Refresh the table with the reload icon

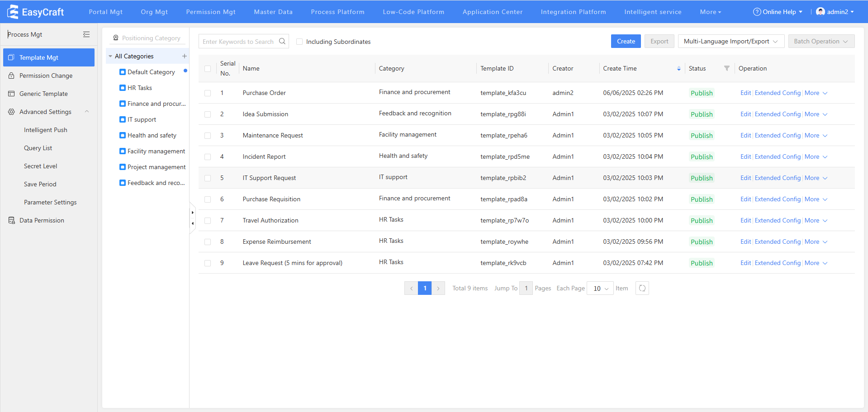tap(642, 288)
